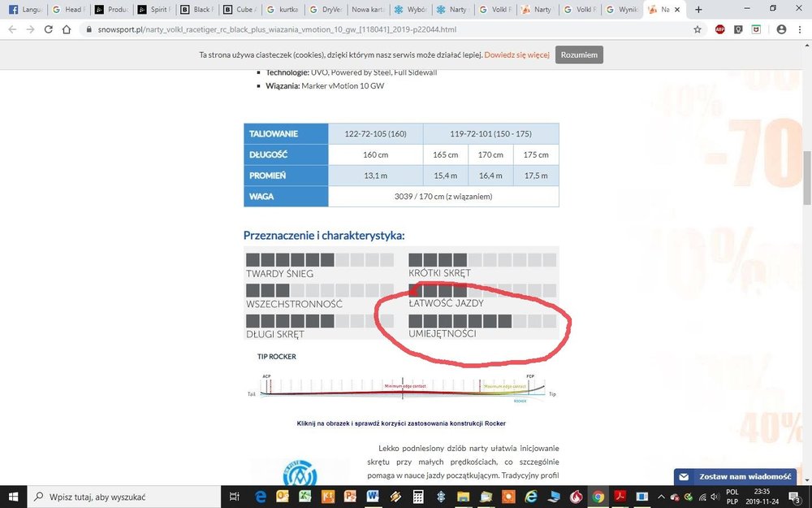Viewport: 812px width, 508px height.
Task: Click the Windows taskbar search box
Action: click(x=123, y=497)
